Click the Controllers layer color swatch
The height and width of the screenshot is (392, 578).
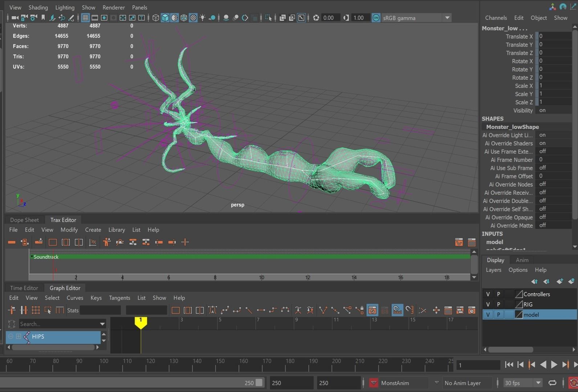(x=519, y=294)
